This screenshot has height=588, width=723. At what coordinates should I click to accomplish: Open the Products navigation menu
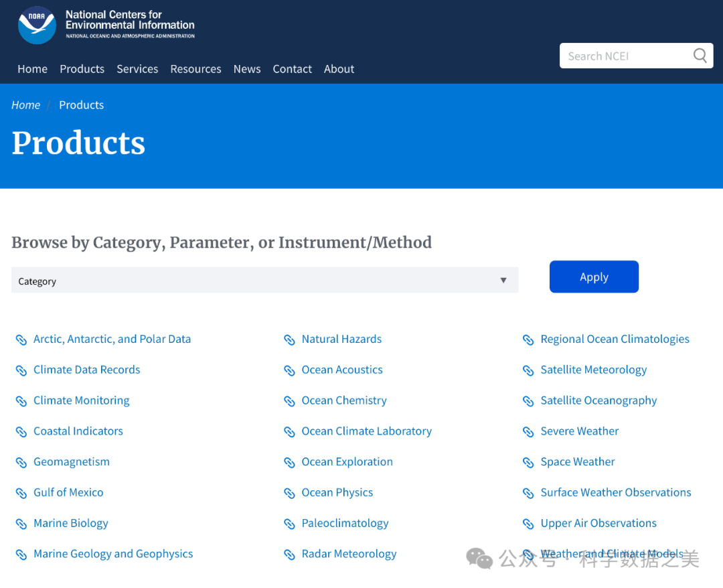coord(82,69)
